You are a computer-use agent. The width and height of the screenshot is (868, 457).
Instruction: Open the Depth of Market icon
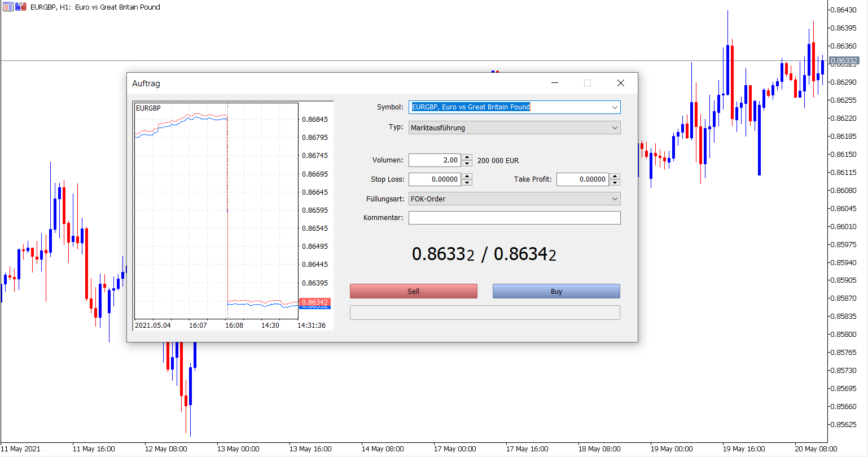pyautogui.click(x=8, y=6)
